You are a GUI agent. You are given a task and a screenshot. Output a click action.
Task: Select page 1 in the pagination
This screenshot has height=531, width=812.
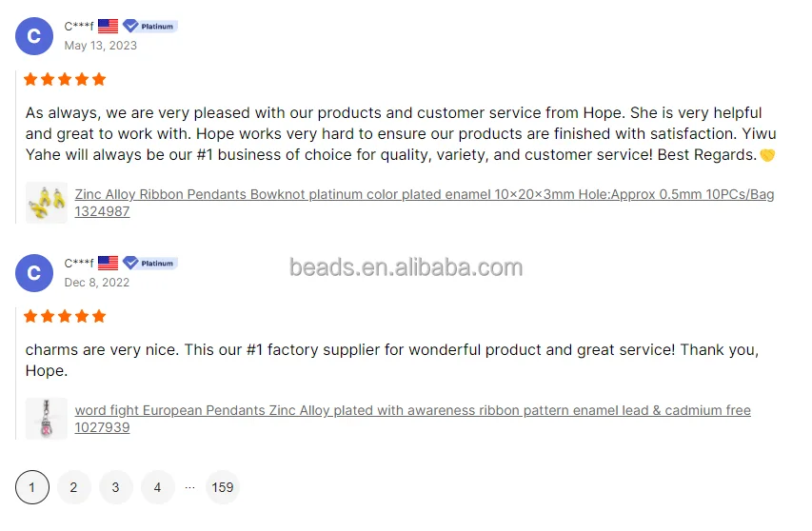(32, 487)
